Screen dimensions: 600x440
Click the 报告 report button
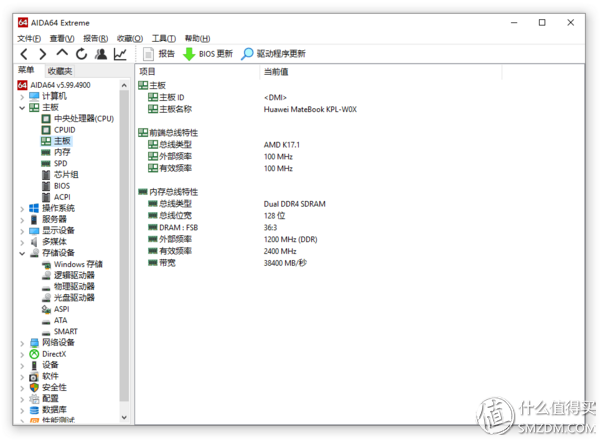pos(159,54)
